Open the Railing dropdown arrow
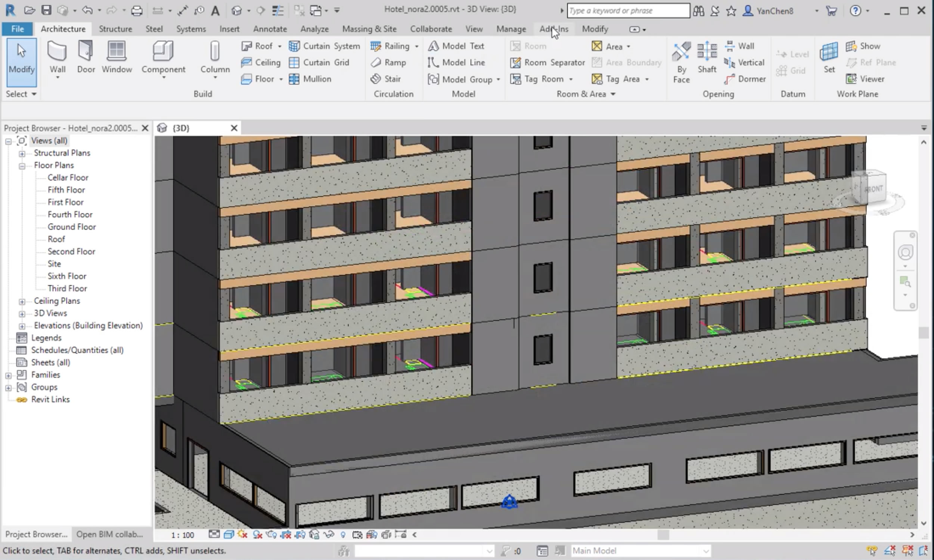Screen dimensions: 934x560 417,46
